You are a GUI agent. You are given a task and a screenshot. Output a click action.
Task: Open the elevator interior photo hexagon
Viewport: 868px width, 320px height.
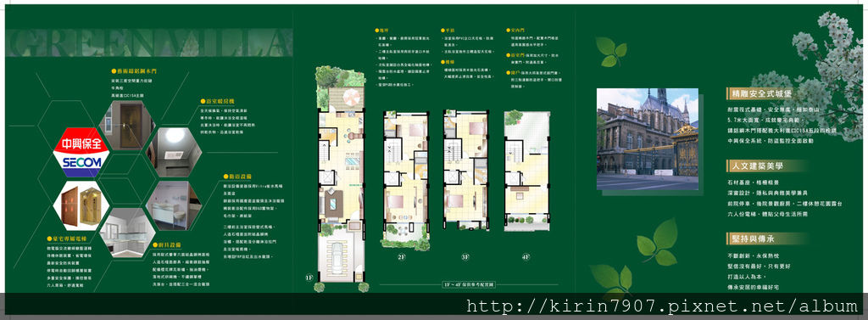[81, 205]
